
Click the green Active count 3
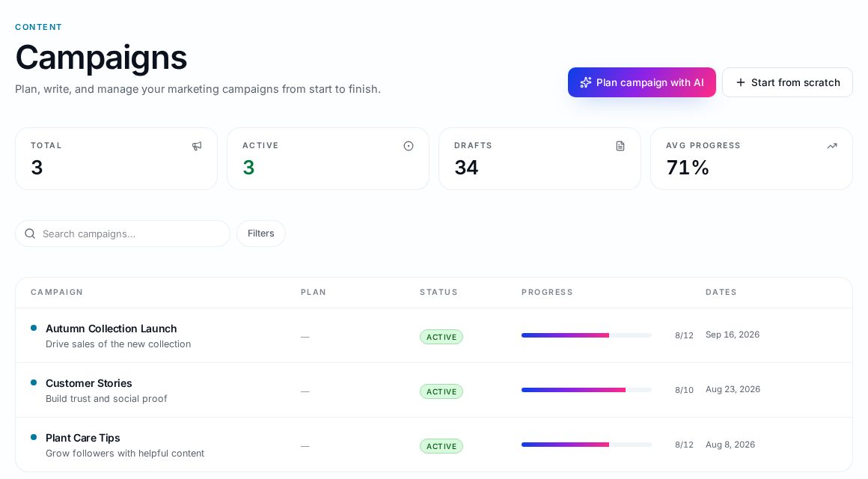[248, 167]
